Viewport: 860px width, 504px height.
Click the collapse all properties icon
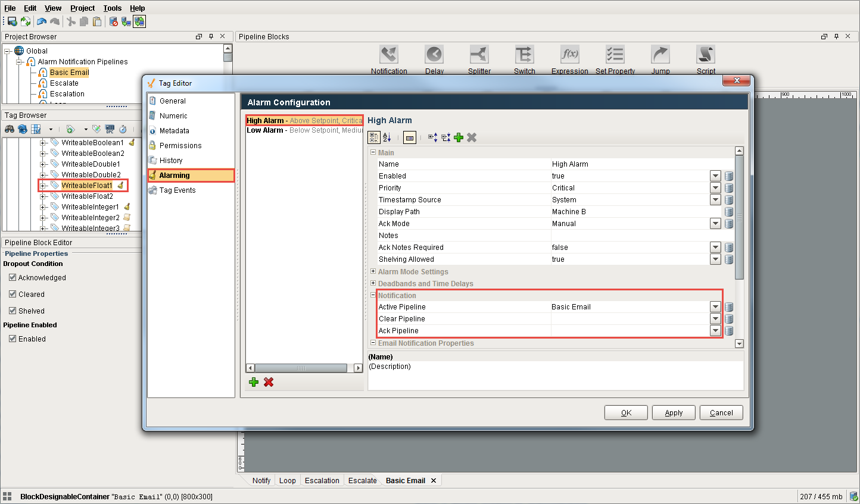[x=445, y=137]
